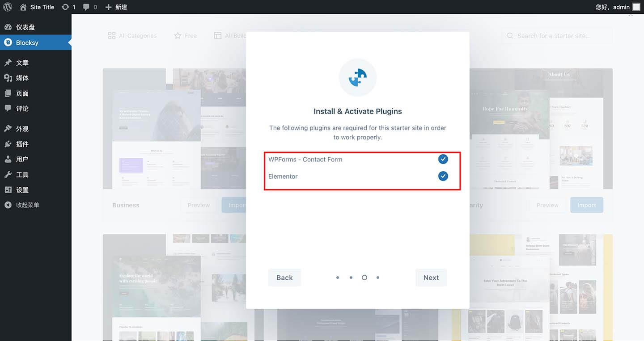The height and width of the screenshot is (341, 644).
Task: Click the magnifier search icon
Action: click(x=510, y=36)
